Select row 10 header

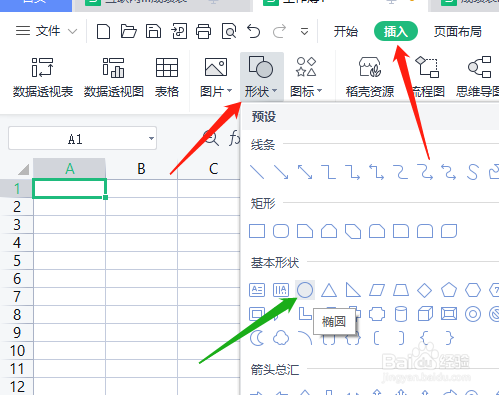tap(17, 350)
